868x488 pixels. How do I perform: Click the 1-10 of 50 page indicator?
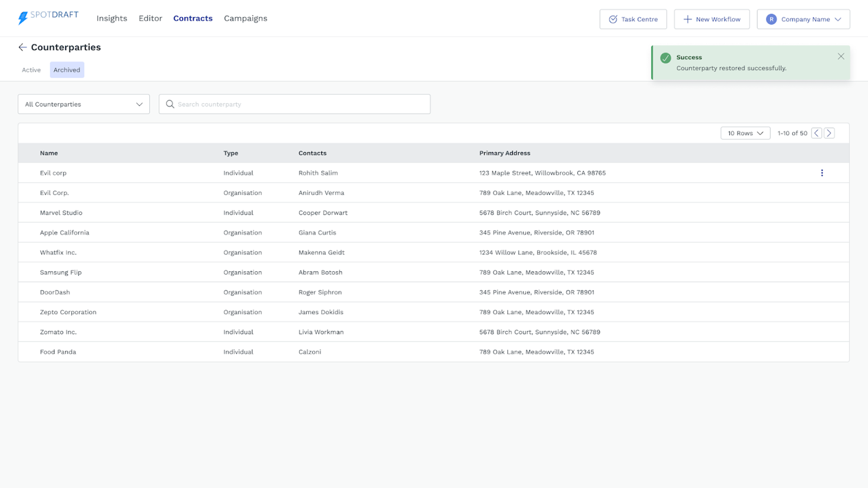tap(793, 133)
